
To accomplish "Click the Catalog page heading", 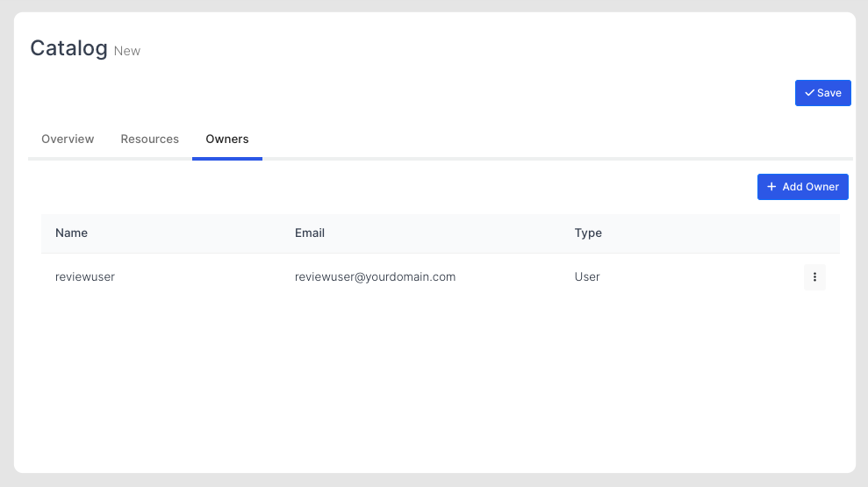I will [68, 48].
